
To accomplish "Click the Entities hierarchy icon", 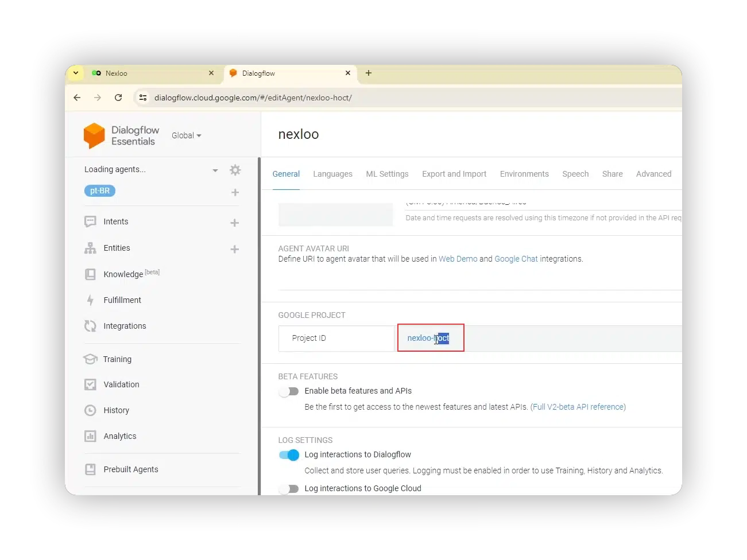I will [x=90, y=248].
